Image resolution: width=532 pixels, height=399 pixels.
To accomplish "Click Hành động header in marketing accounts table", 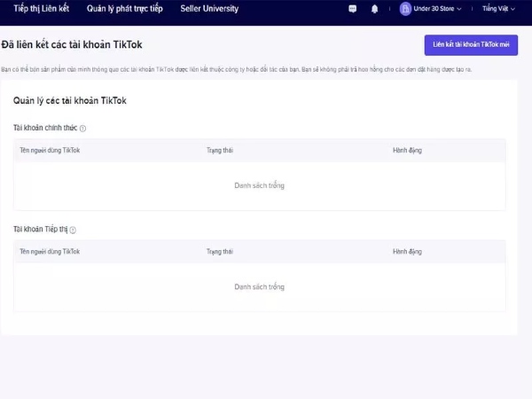I will tap(407, 252).
